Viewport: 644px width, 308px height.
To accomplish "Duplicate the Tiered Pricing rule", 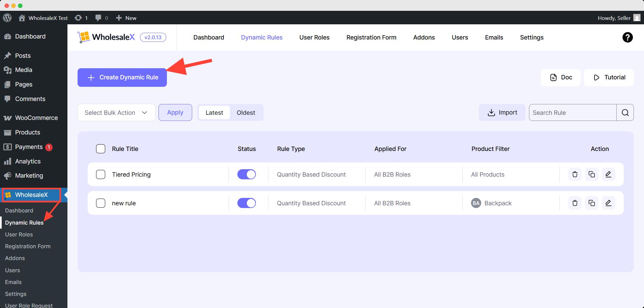I will click(x=592, y=174).
